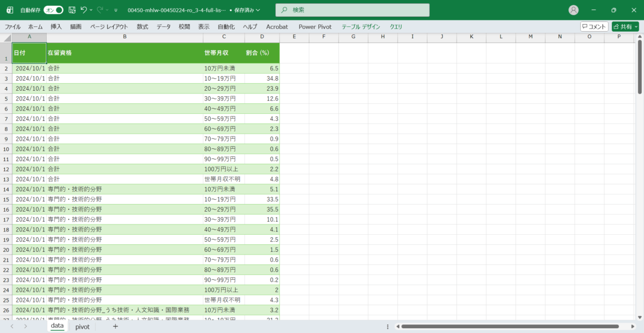644x333 pixels.
Task: Open the クエリ ribbon tab
Action: pyautogui.click(x=396, y=26)
